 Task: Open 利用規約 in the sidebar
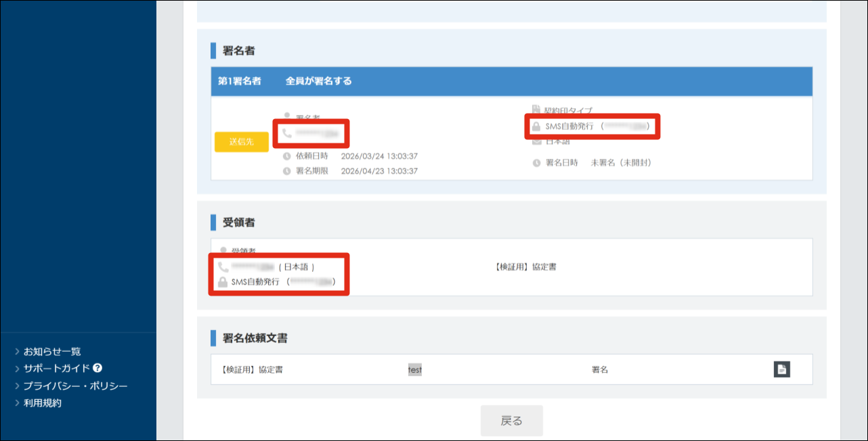pyautogui.click(x=43, y=403)
